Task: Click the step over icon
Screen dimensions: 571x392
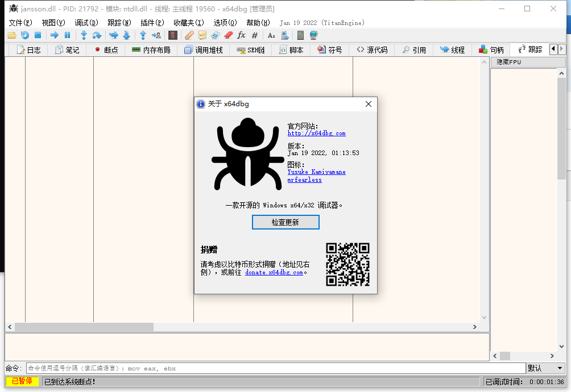Action: click(x=97, y=35)
